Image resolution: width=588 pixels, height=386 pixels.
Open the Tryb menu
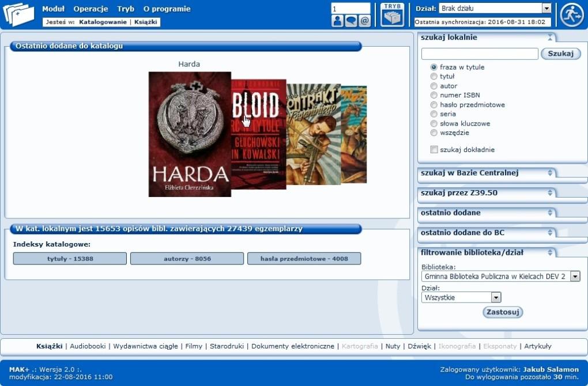tap(125, 9)
